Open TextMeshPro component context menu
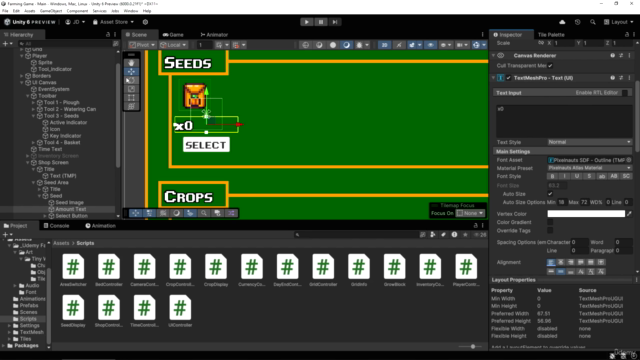Viewport: 640px width, 360px height. 629,78
